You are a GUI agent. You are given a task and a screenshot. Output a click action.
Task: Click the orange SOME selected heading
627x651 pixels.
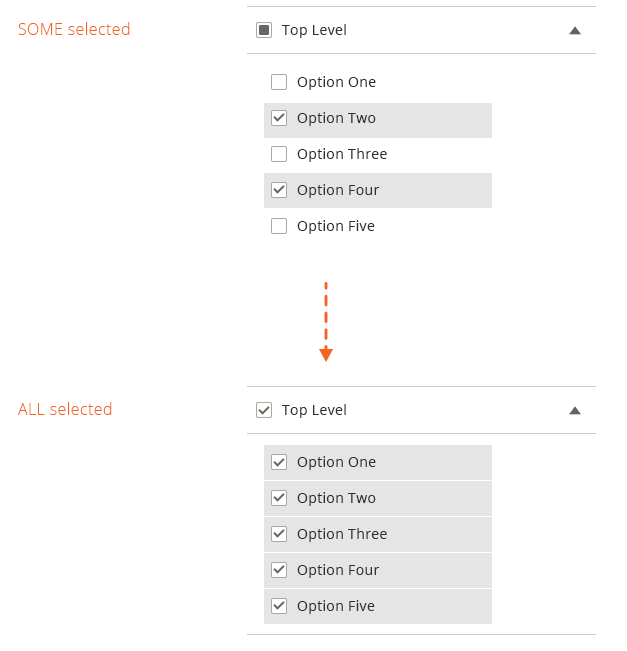pyautogui.click(x=74, y=30)
